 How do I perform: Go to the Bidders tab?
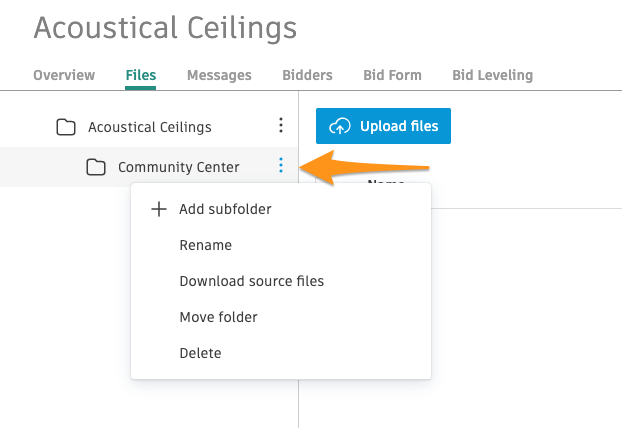tap(307, 75)
